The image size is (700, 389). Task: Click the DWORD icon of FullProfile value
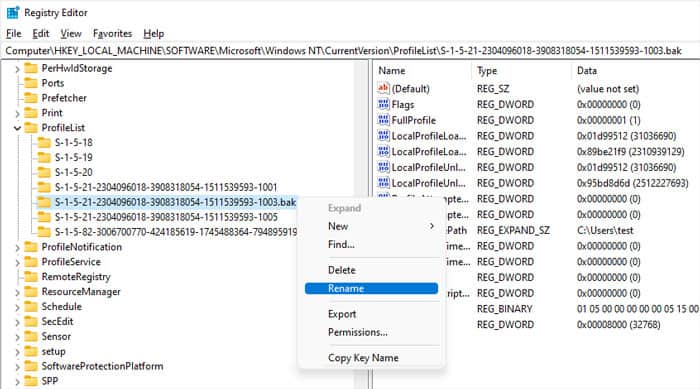click(383, 120)
